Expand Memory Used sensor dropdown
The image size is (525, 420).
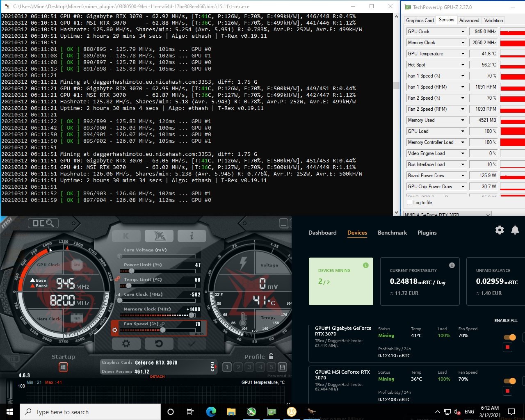pyautogui.click(x=463, y=120)
